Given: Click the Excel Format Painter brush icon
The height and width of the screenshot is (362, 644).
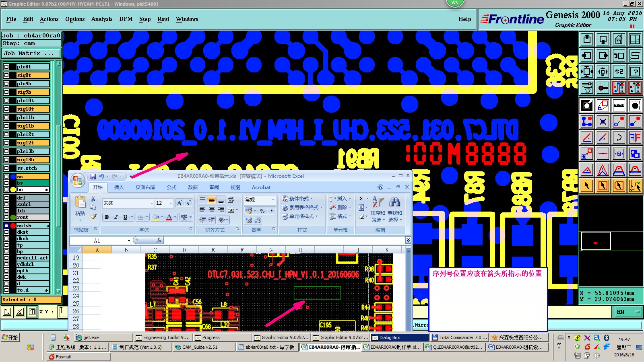Looking at the screenshot, I should [x=93, y=217].
